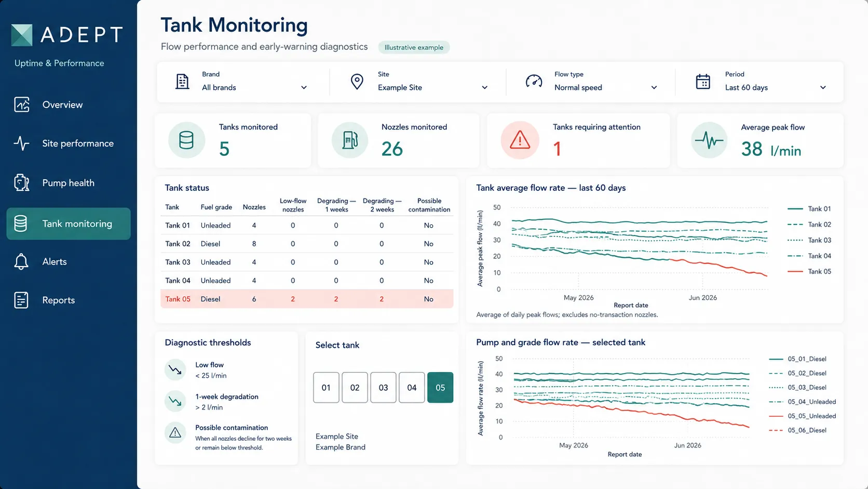Open the Reports menu label
Viewport: 868px width, 489px height.
click(58, 300)
